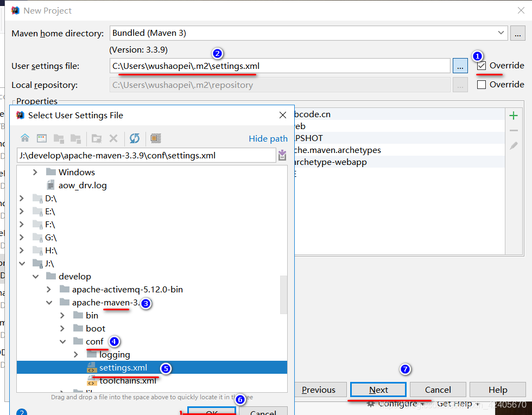Open Maven home directory dropdown
The height and width of the screenshot is (415, 532).
(501, 33)
